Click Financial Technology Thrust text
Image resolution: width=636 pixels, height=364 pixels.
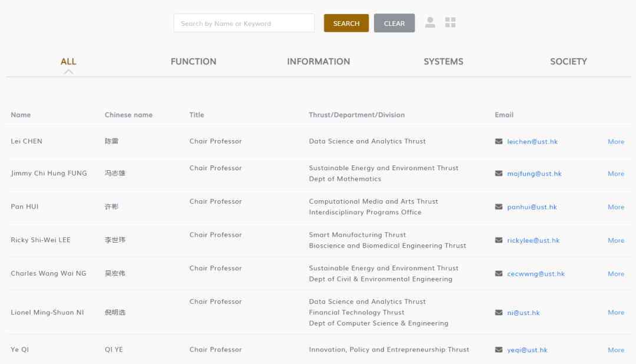356,312
